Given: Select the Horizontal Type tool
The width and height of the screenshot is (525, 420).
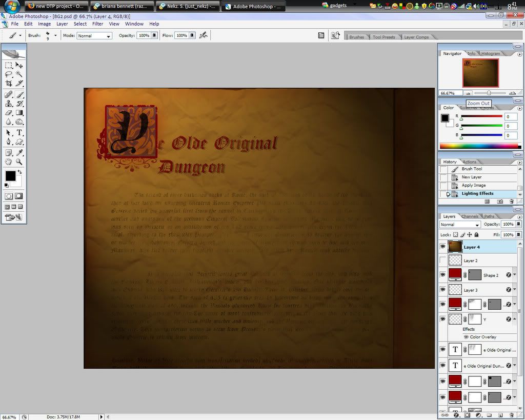Looking at the screenshot, I should point(19,133).
